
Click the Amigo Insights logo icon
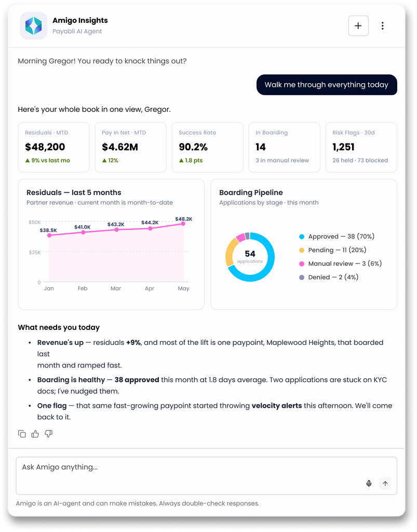(34, 26)
